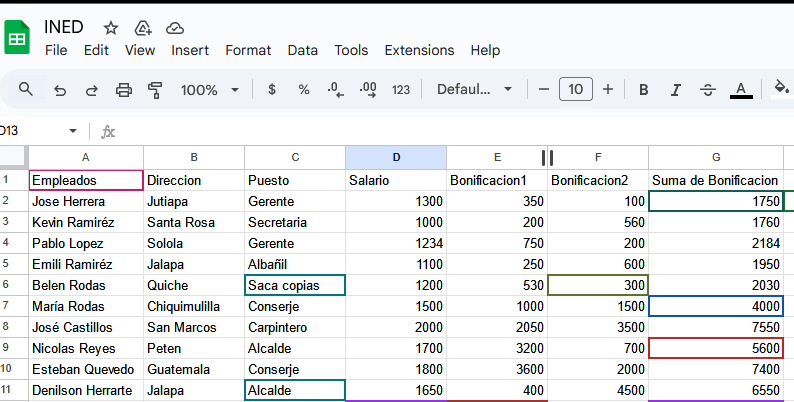Select column D header
The width and height of the screenshot is (794, 402).
(x=396, y=157)
